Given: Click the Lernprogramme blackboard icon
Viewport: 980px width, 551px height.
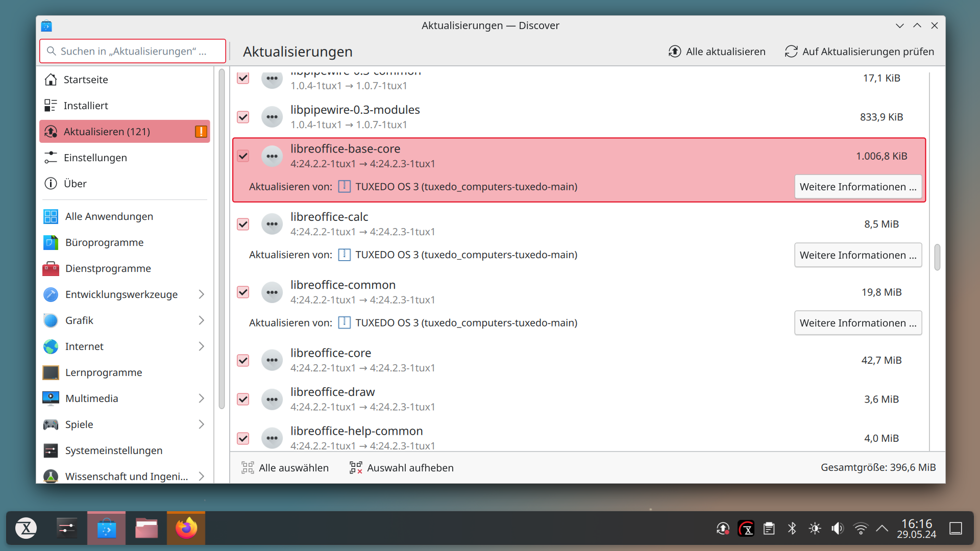Looking at the screenshot, I should pyautogui.click(x=51, y=372).
